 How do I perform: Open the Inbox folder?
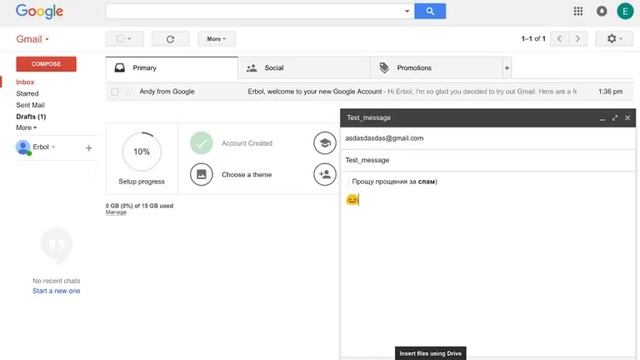pyautogui.click(x=25, y=82)
